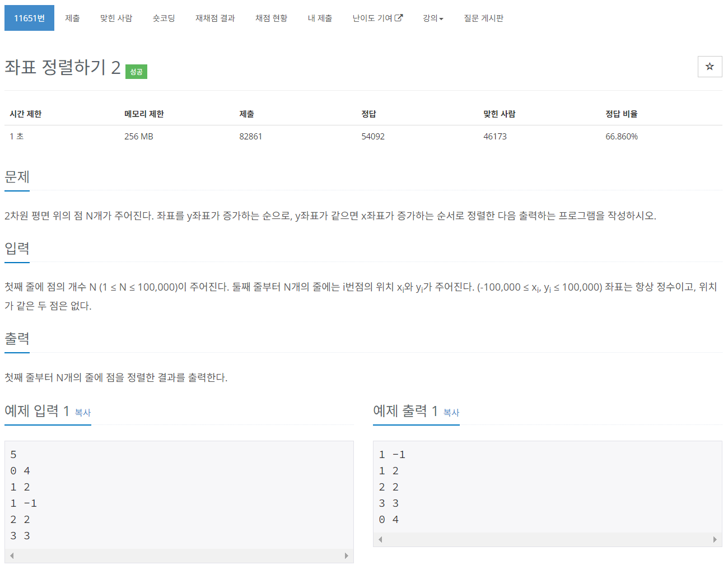This screenshot has width=728, height=565.
Task: Click the 입력 section heading
Action: click(x=17, y=249)
